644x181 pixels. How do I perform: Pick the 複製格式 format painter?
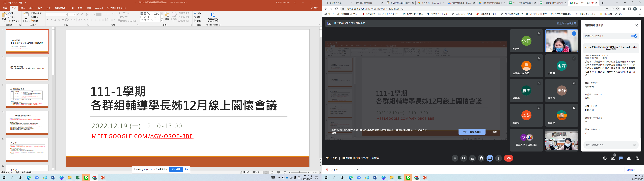pyautogui.click(x=14, y=21)
